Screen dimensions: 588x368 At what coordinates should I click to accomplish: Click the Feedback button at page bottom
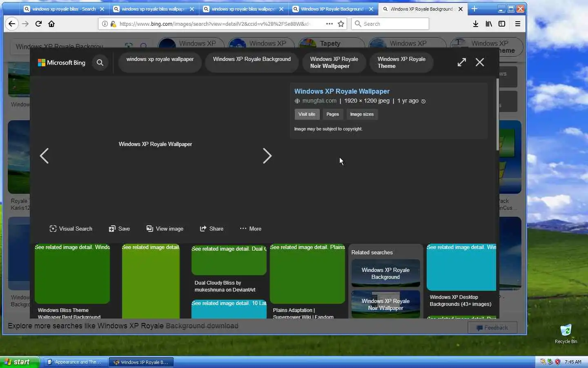(492, 328)
